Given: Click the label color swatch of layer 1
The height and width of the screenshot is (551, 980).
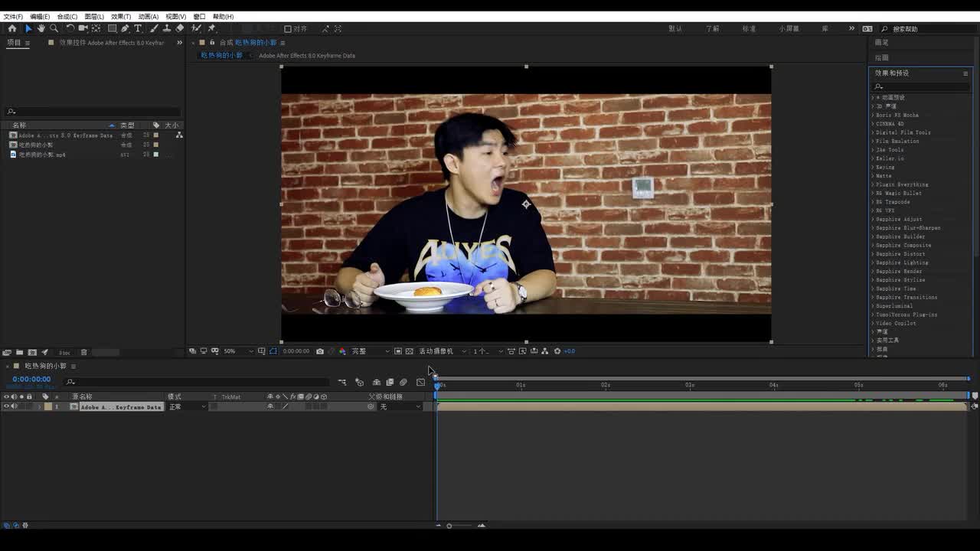Looking at the screenshot, I should pyautogui.click(x=47, y=406).
